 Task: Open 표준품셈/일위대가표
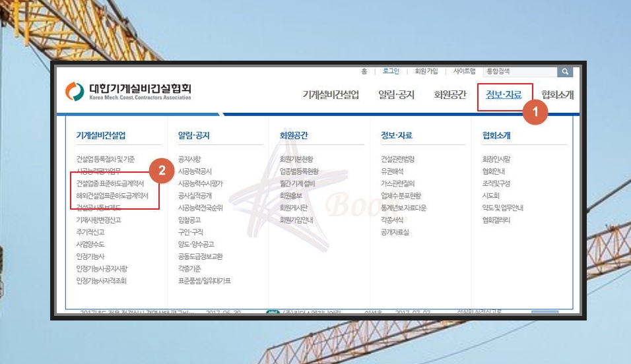click(205, 281)
